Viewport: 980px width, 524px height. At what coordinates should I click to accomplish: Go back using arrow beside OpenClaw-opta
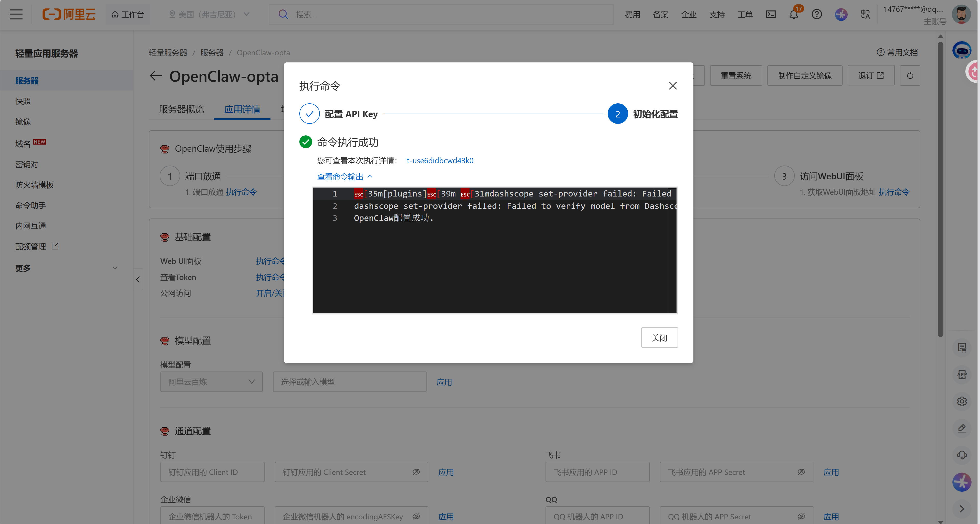(x=156, y=76)
